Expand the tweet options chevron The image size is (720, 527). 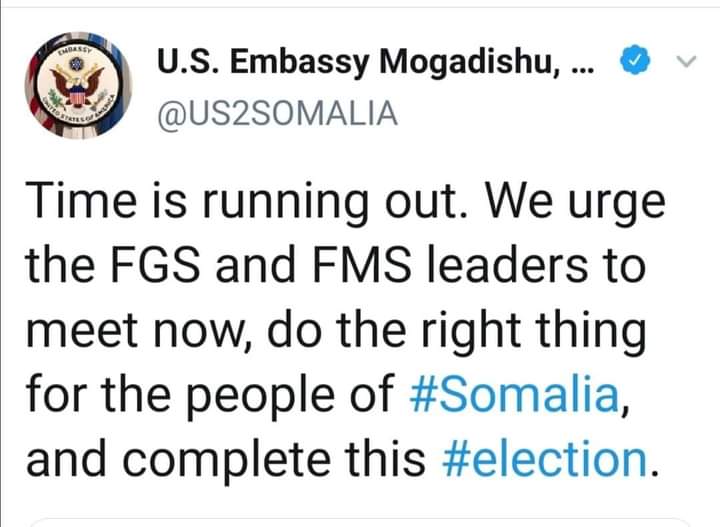(685, 62)
